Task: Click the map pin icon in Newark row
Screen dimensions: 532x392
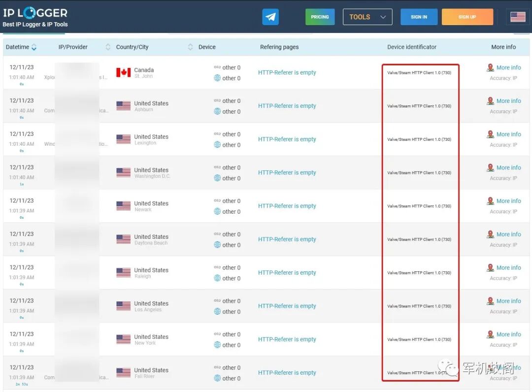Action: (x=490, y=201)
